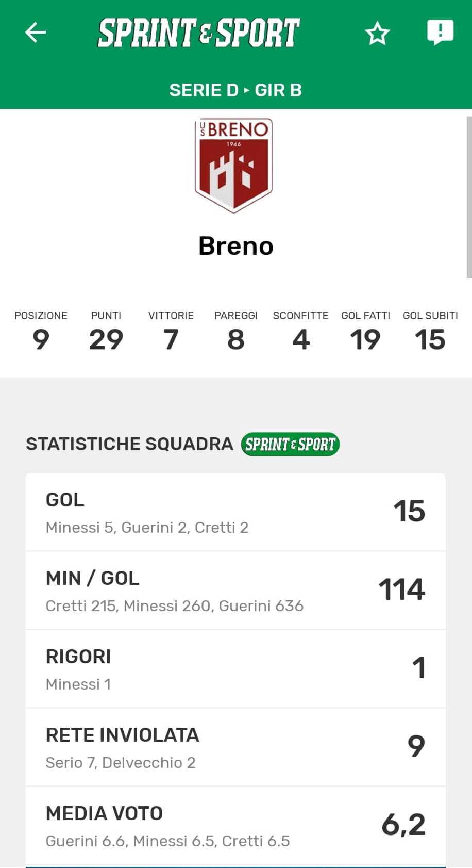Add Breno to favorites with star icon

tap(377, 34)
